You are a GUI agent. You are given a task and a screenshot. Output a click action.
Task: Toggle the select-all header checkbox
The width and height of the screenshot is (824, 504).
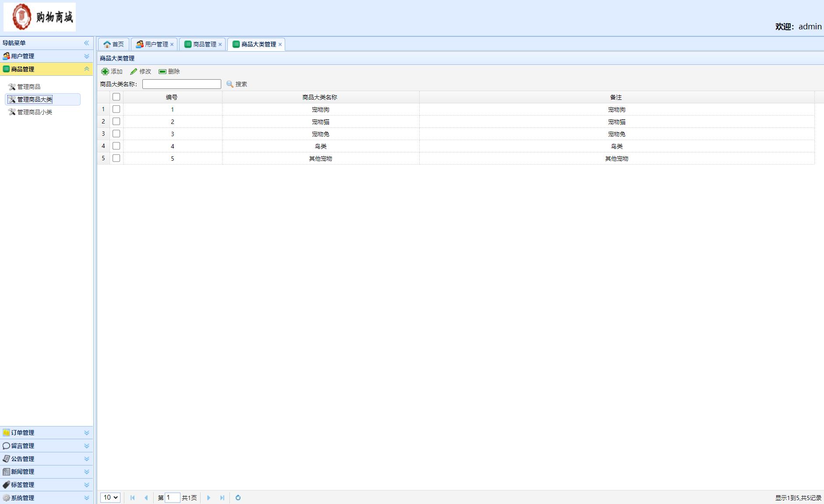116,97
